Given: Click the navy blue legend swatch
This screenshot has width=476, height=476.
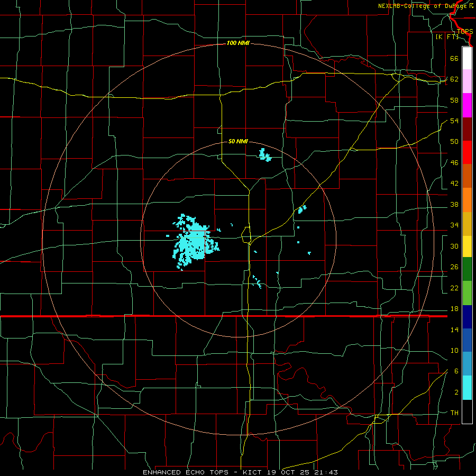Looking at the screenshot, I should click(467, 317).
